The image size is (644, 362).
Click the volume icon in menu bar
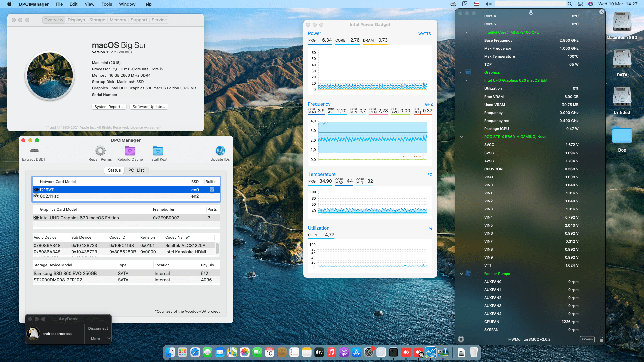point(488,4)
